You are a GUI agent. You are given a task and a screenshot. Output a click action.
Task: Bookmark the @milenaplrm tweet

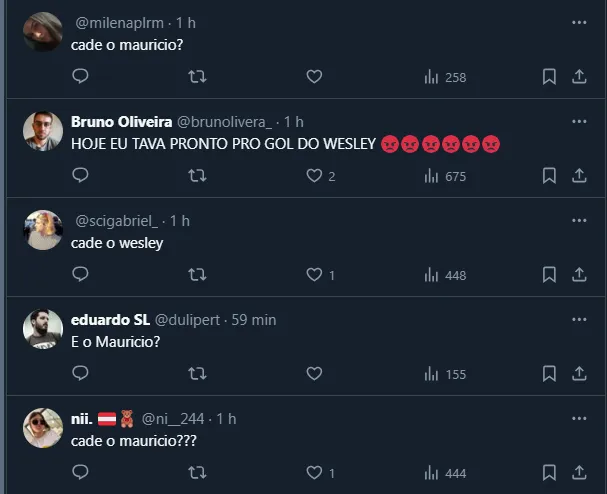click(x=549, y=77)
